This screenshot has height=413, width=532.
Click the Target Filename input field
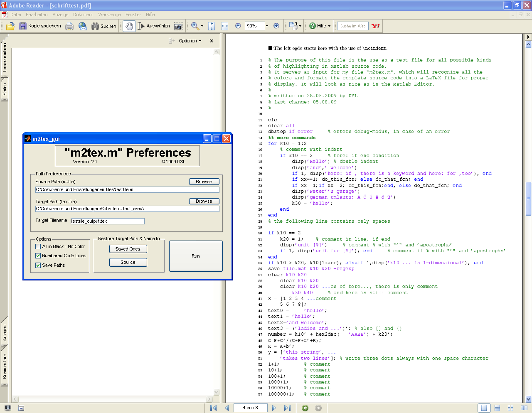click(x=108, y=221)
